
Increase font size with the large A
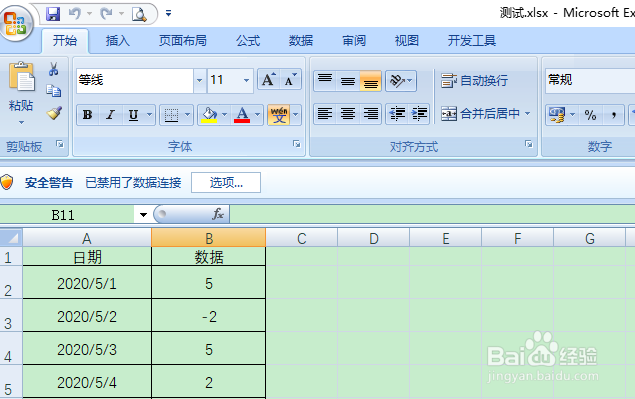click(x=268, y=80)
